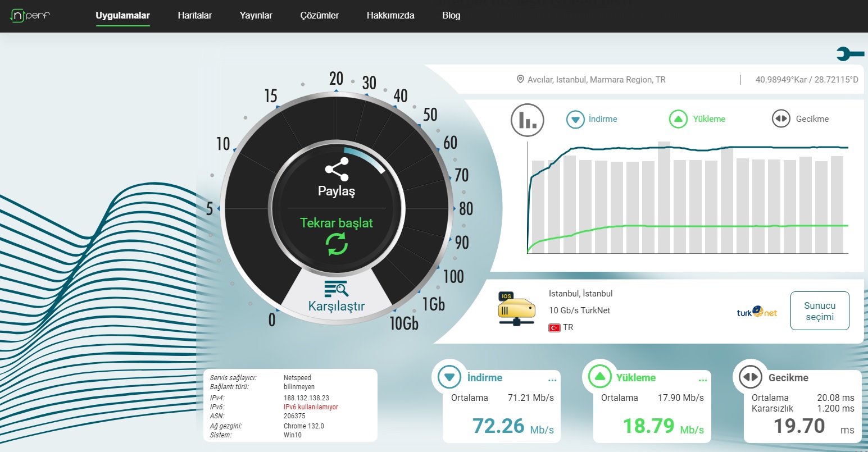Click the 100 mark on the speed gauge
This screenshot has height=452, width=868.
[x=453, y=276]
